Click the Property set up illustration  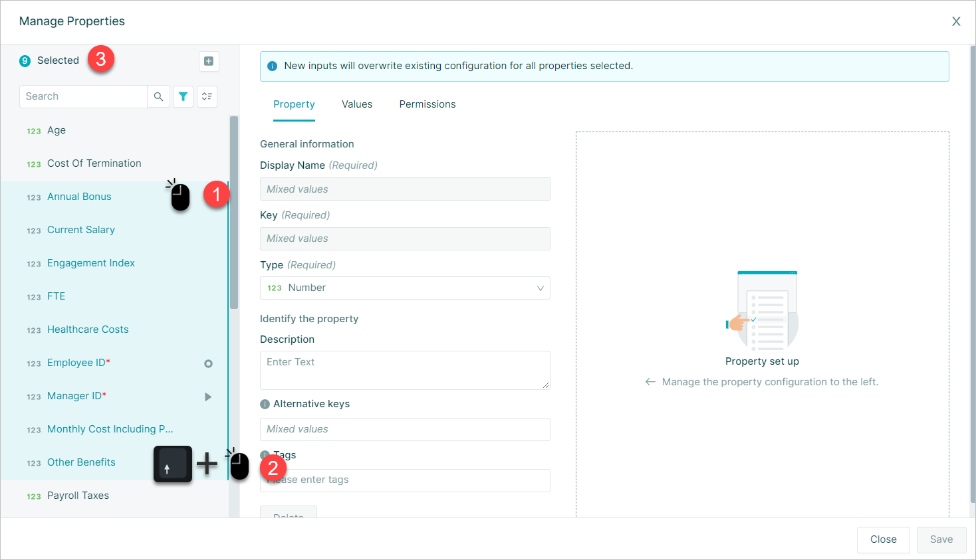pos(763,310)
